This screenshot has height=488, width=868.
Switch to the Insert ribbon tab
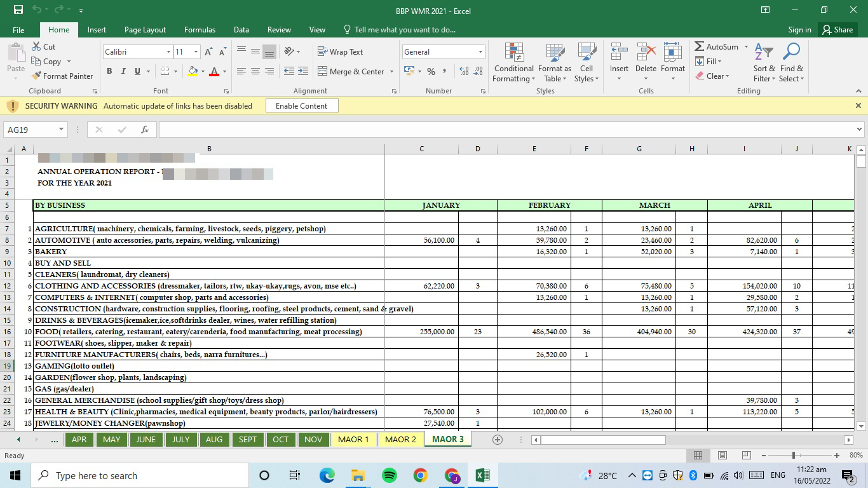97,29
